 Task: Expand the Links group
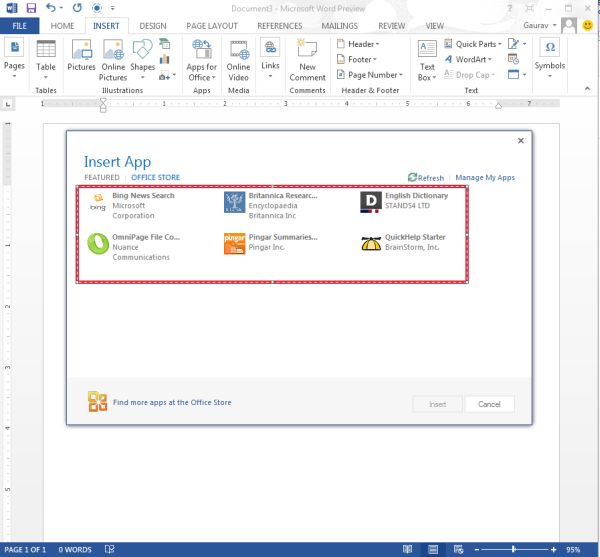click(x=270, y=59)
